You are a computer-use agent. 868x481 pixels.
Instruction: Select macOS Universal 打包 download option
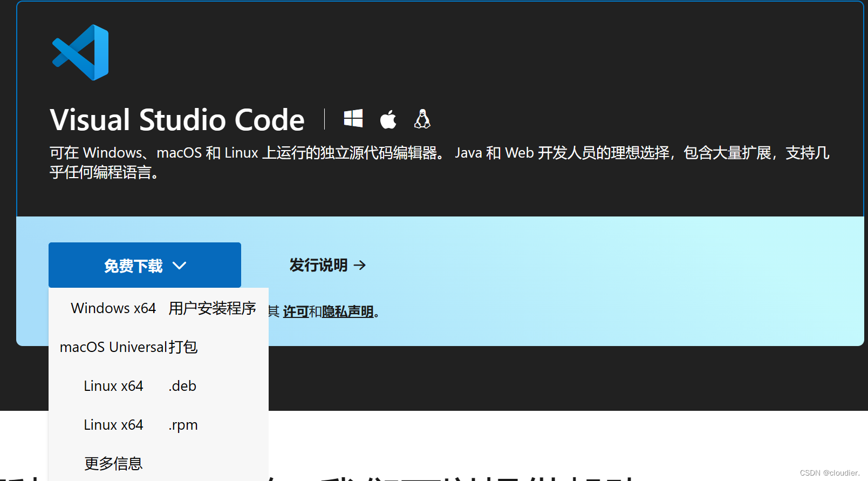pos(159,347)
